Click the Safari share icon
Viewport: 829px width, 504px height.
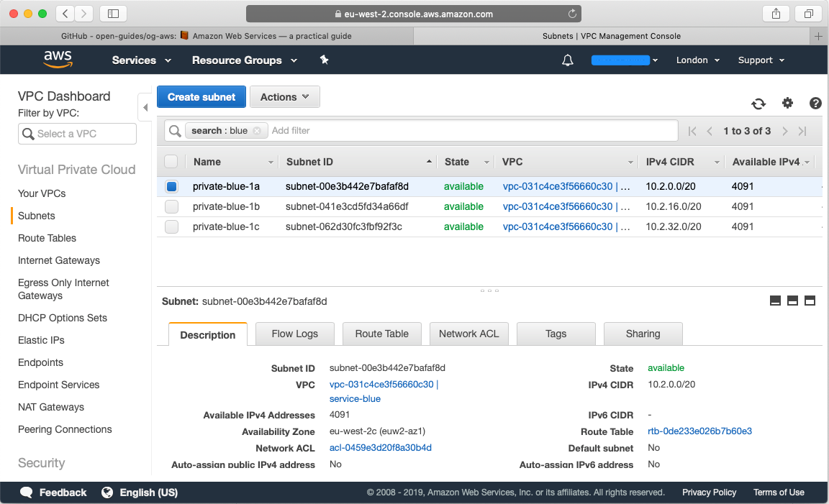tap(776, 14)
